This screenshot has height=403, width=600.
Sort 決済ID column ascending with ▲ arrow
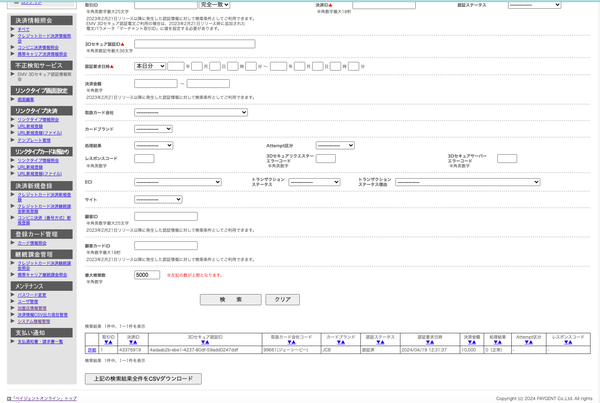(x=135, y=342)
